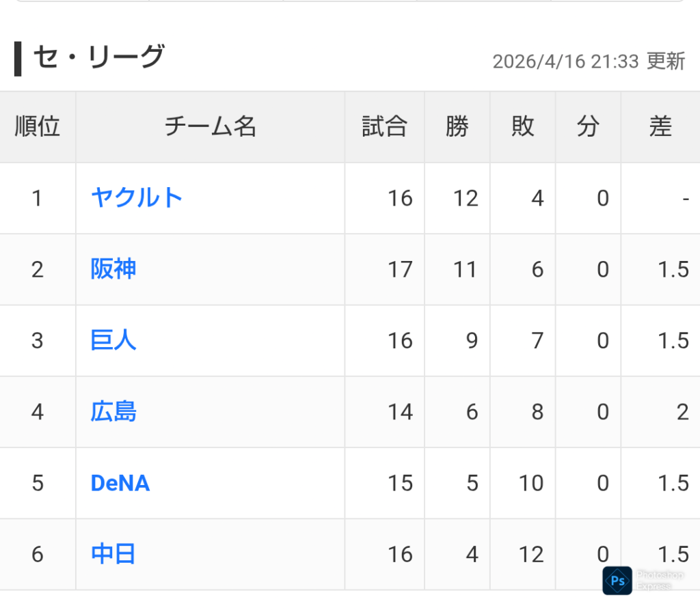Viewport: 700px width, 610px height.
Task: Open the ヤクルト team link
Action: click(137, 198)
